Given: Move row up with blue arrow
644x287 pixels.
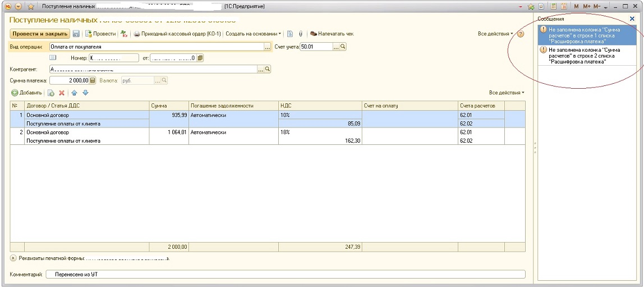Looking at the screenshot, I should tap(75, 93).
